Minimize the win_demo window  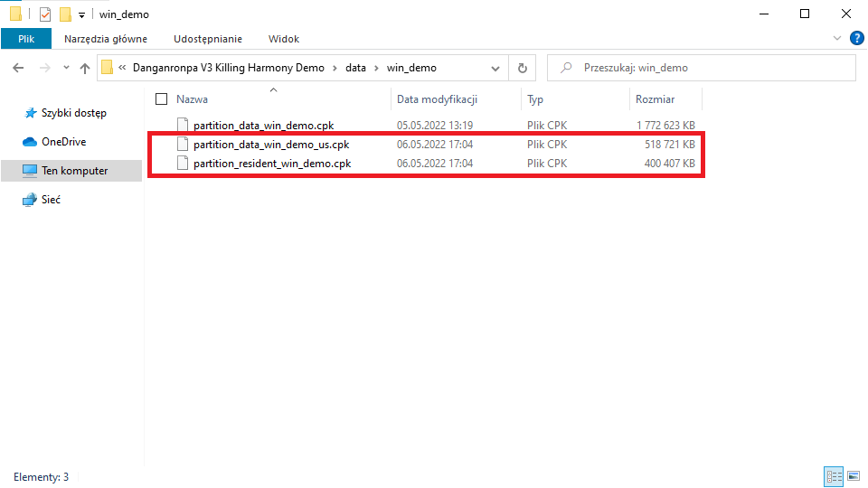point(764,14)
